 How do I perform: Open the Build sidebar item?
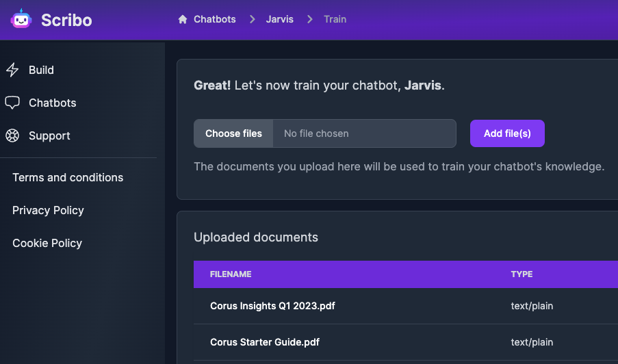pyautogui.click(x=41, y=70)
